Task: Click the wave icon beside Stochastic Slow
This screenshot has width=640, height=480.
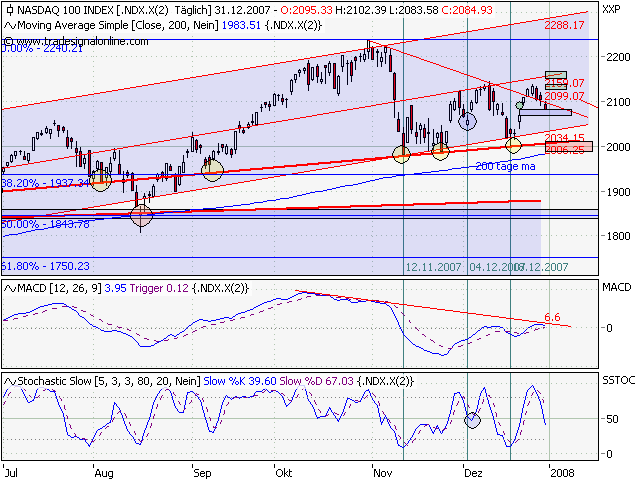Action: [x=10, y=382]
